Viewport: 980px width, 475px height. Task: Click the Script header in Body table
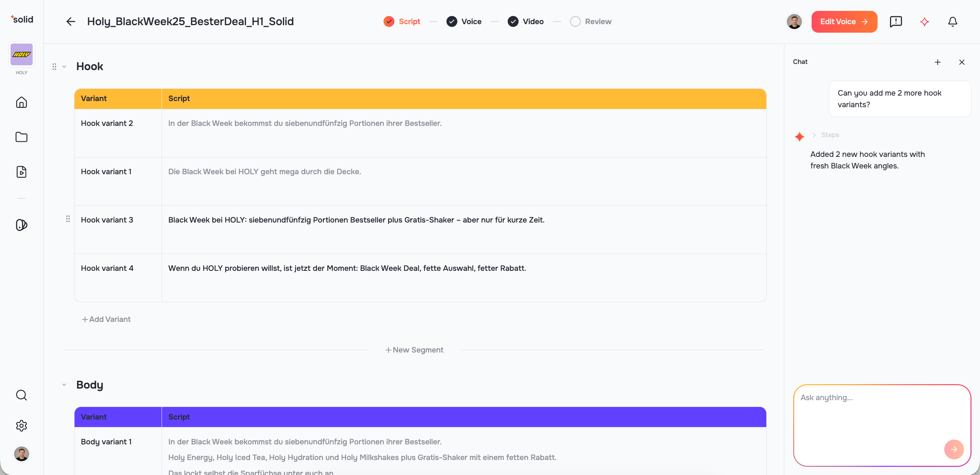(179, 417)
